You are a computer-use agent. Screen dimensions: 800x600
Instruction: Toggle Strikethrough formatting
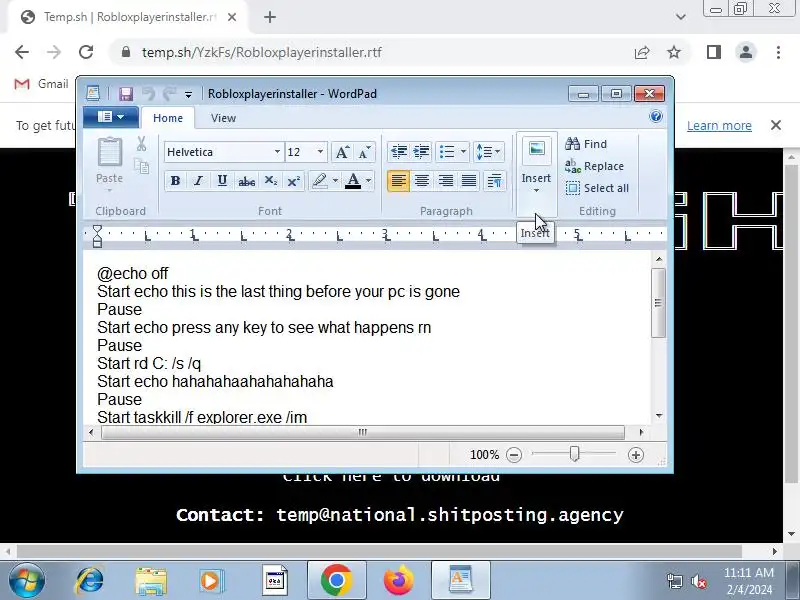(x=246, y=181)
